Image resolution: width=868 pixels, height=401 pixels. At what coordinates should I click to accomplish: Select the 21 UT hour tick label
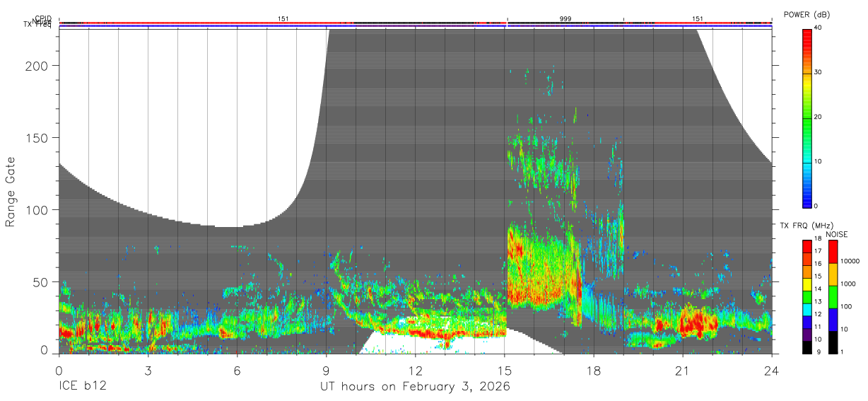point(683,371)
